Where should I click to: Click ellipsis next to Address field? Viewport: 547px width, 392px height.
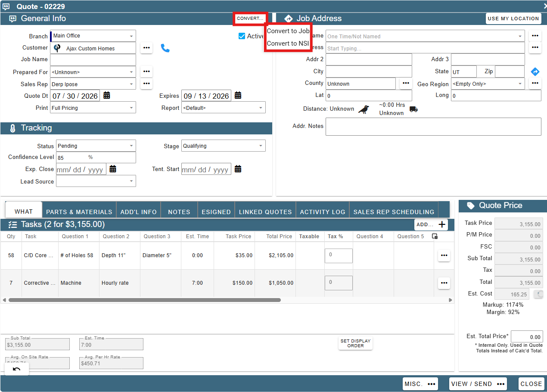tap(535, 48)
